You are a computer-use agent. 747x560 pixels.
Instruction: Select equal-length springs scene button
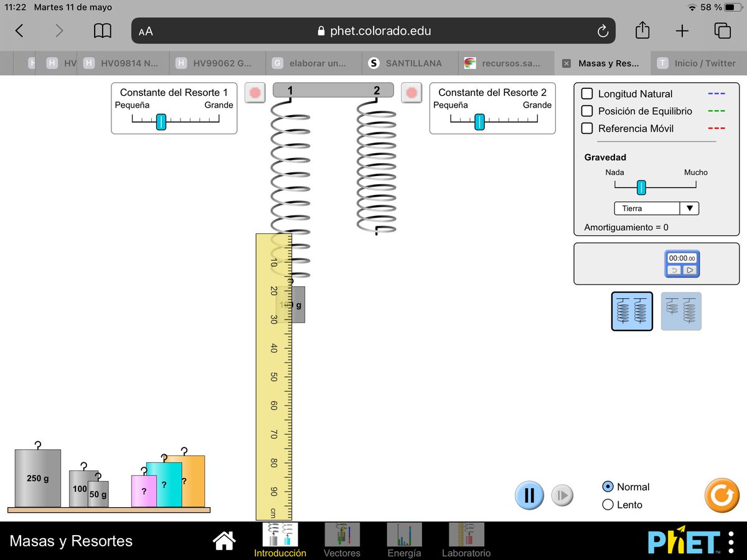click(x=632, y=311)
